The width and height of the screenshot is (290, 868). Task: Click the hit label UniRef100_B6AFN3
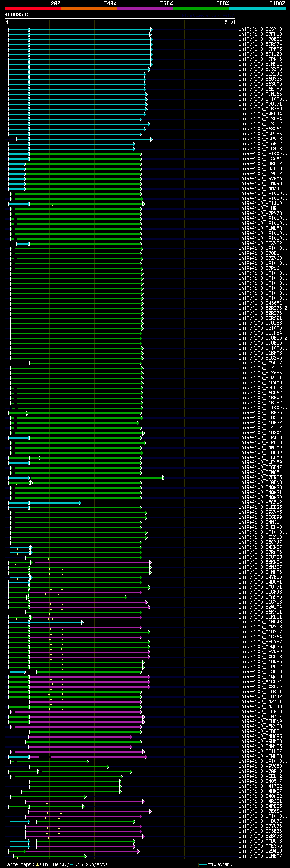point(260,483)
